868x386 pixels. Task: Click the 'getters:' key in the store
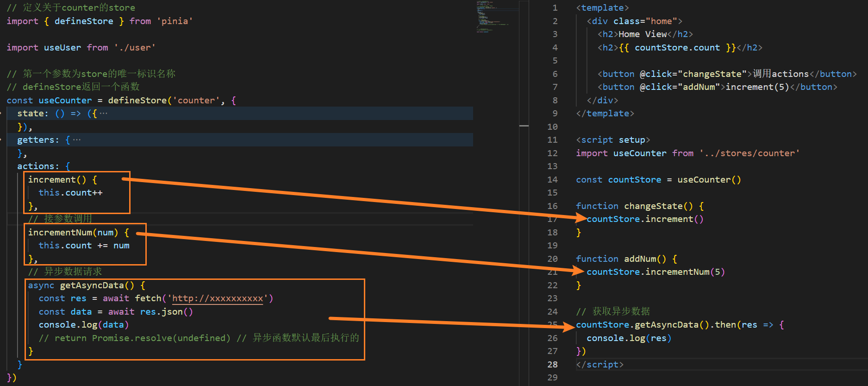[x=38, y=140]
